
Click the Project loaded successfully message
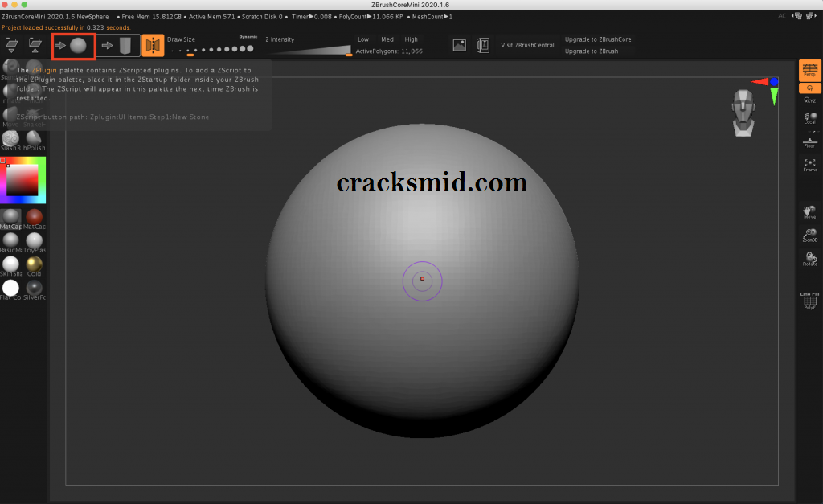[x=66, y=27]
